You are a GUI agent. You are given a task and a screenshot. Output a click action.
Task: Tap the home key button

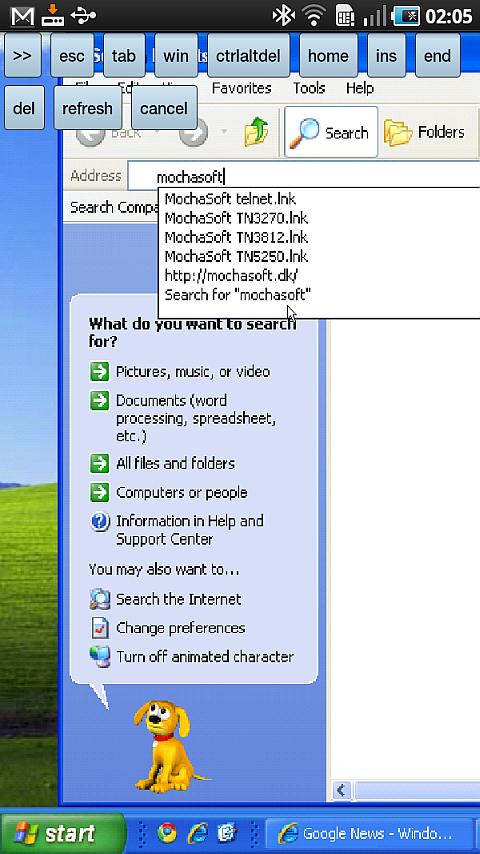click(328, 56)
